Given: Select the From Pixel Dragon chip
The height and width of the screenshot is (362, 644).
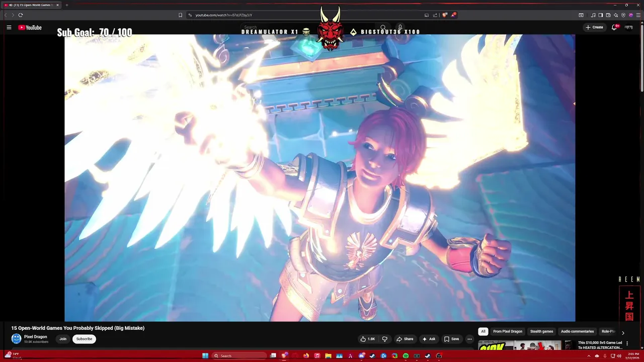Looking at the screenshot, I should point(508,331).
